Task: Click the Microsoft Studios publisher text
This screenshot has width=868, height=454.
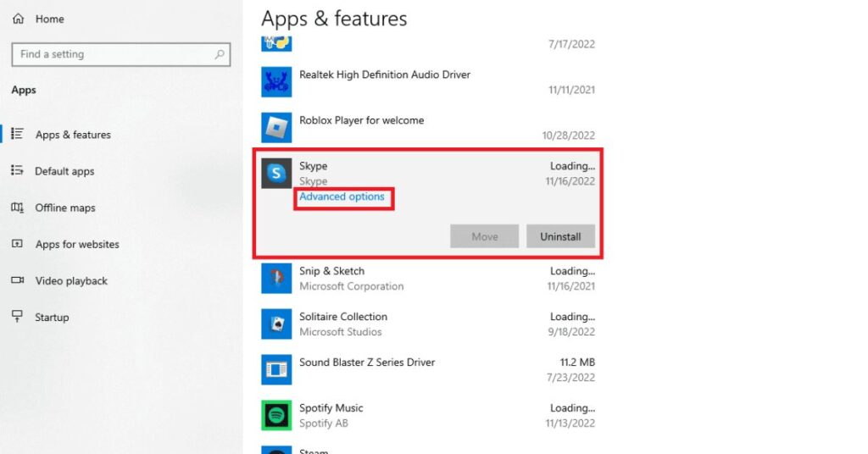Action: 341,332
